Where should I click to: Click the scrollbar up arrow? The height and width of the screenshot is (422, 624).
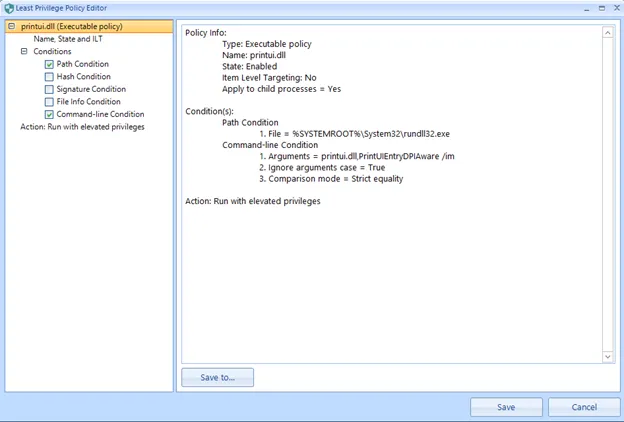(608, 31)
